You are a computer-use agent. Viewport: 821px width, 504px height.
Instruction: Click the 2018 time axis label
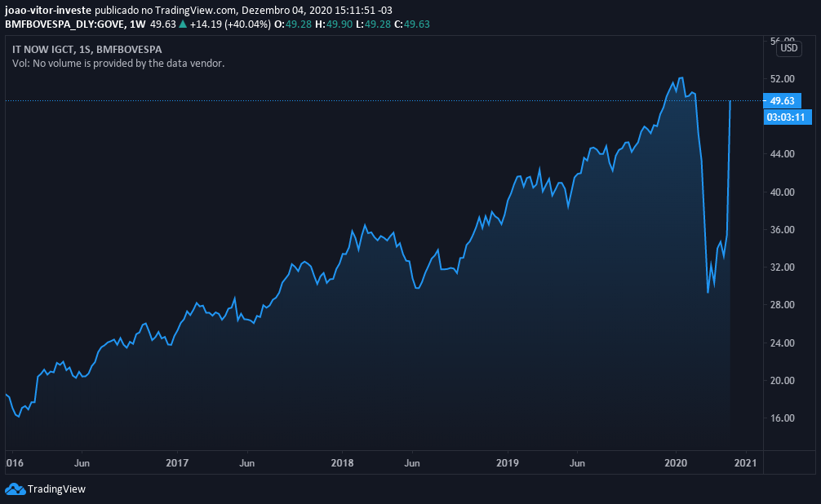(343, 463)
